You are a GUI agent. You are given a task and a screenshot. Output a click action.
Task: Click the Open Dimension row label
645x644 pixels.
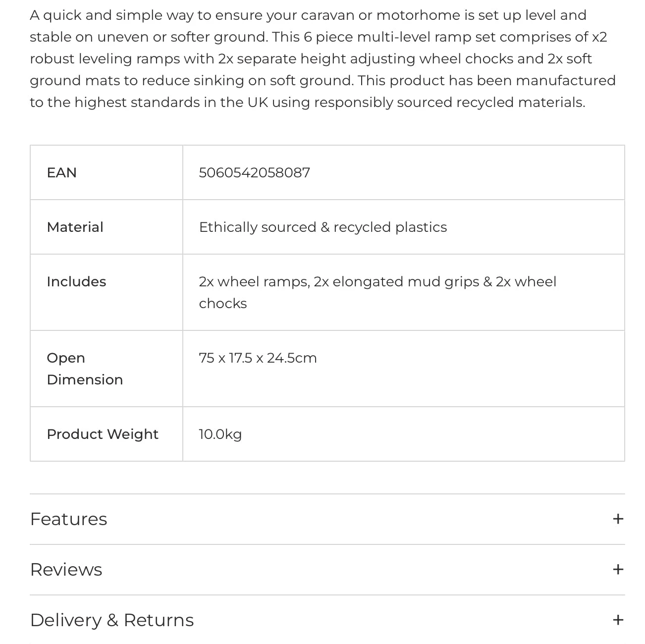pos(85,369)
